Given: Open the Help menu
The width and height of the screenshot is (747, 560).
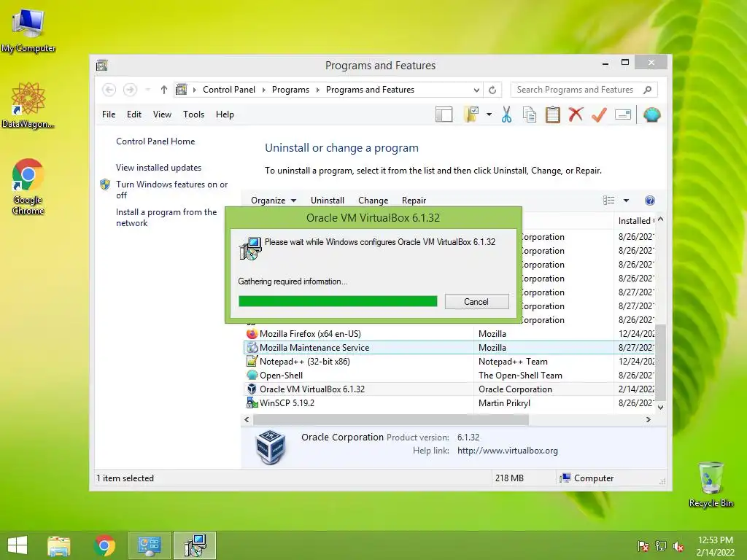Looking at the screenshot, I should (x=225, y=114).
